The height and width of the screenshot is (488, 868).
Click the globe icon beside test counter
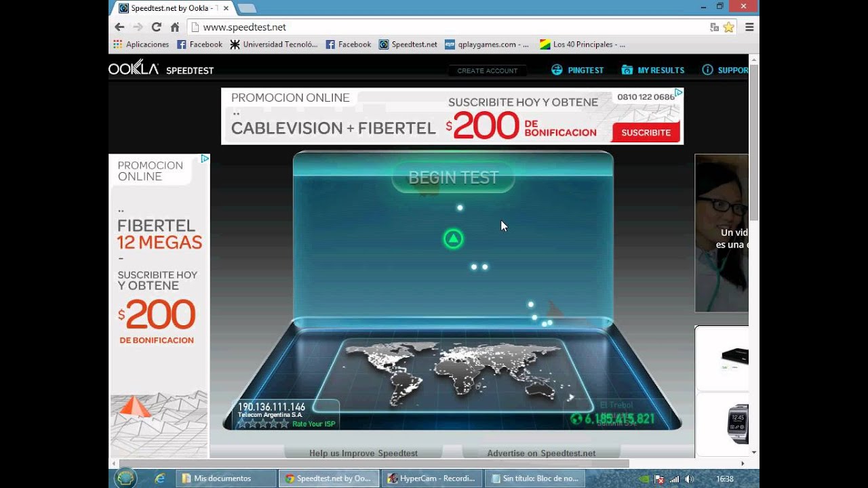click(576, 419)
